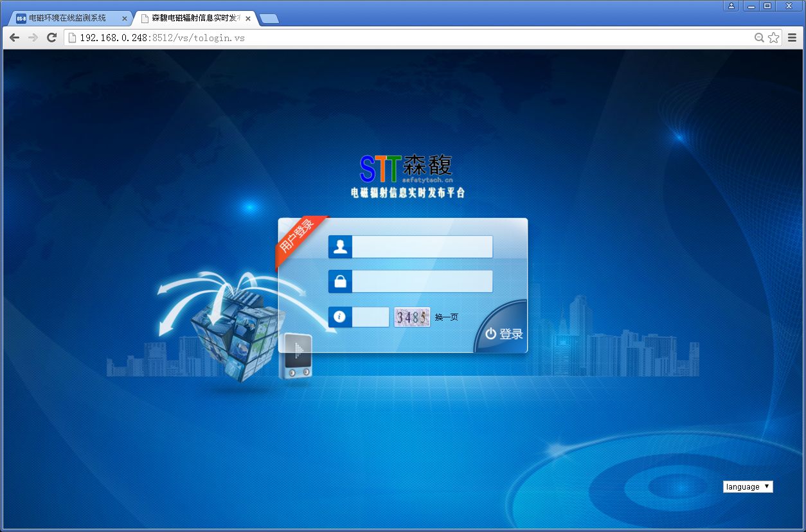The width and height of the screenshot is (806, 532).
Task: Bookmark the page with the star icon
Action: point(773,38)
